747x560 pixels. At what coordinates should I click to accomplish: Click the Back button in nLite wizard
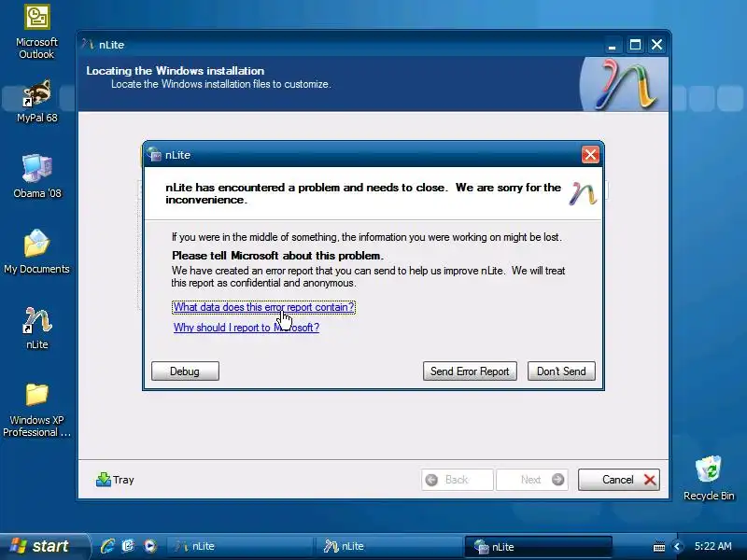457,480
